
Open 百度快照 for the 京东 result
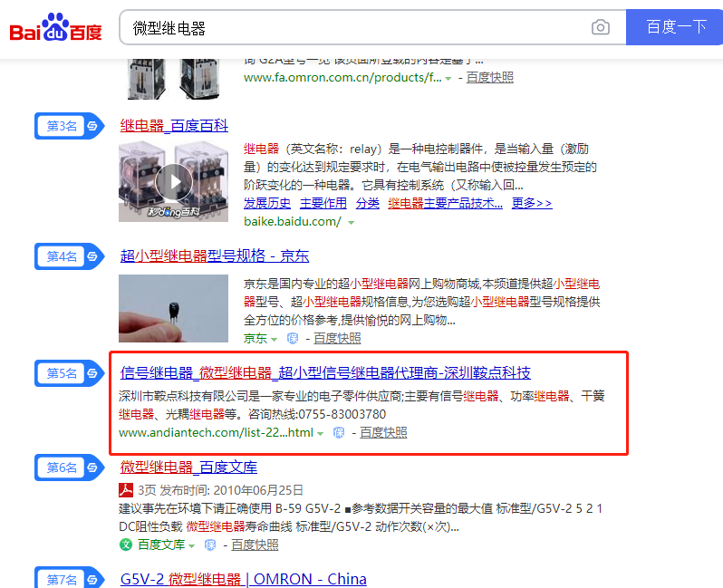click(337, 339)
